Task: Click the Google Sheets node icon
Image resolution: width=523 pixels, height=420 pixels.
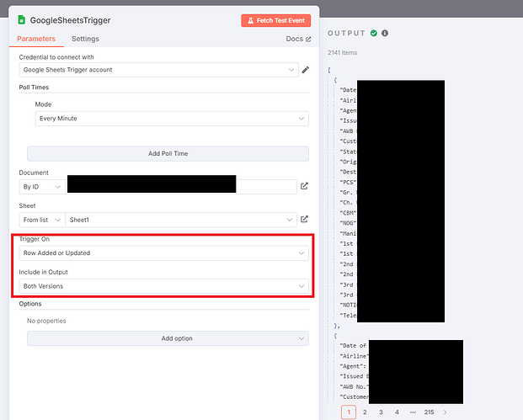Action: pyautogui.click(x=22, y=20)
